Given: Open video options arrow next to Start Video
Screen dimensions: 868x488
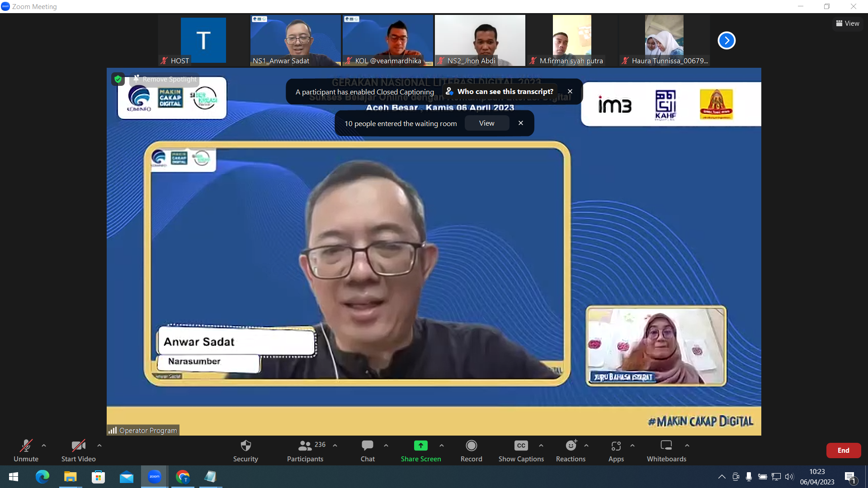Looking at the screenshot, I should coord(99,446).
